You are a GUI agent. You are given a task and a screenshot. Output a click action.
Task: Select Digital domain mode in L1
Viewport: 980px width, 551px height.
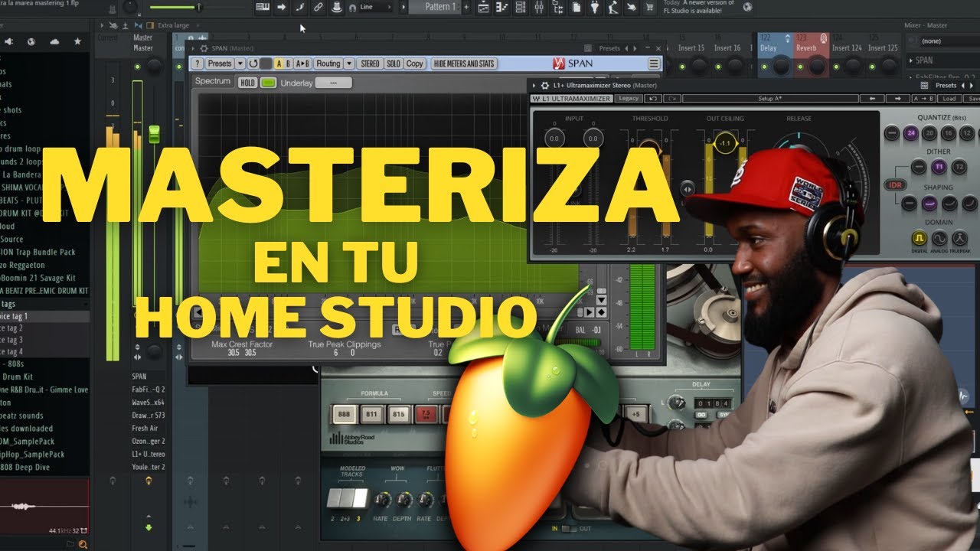pos(919,239)
